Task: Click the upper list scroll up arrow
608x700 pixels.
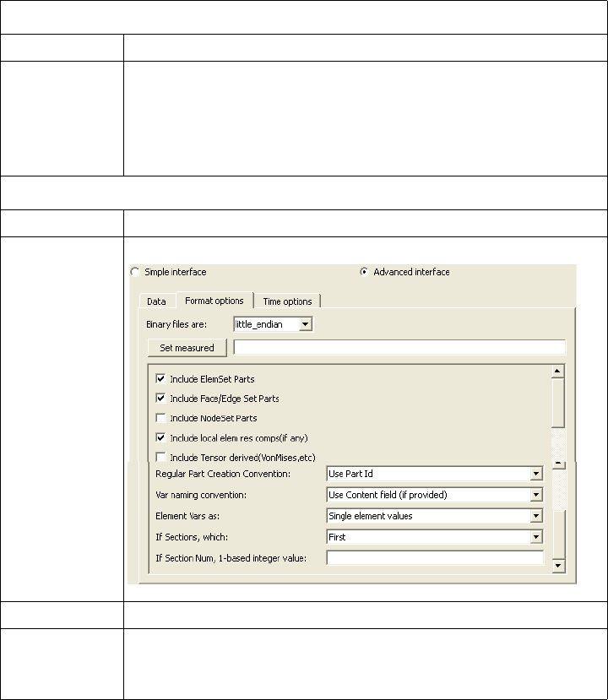Action: click(557, 371)
